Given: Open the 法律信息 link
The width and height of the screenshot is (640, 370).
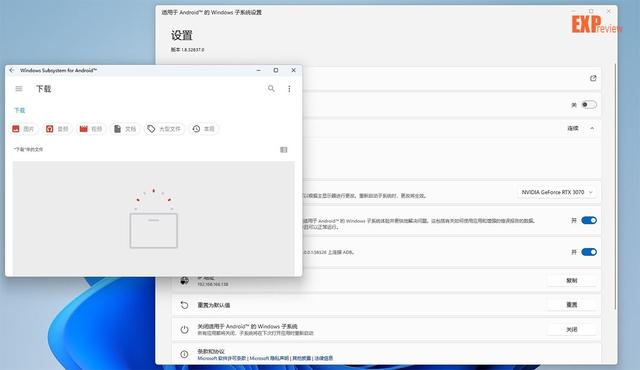Looking at the screenshot, I should 323,358.
